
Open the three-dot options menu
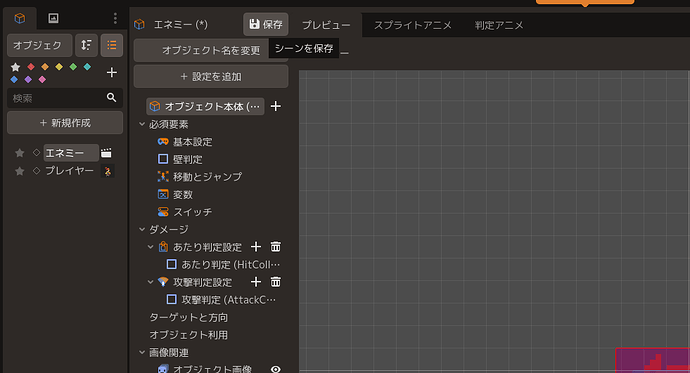(x=115, y=18)
